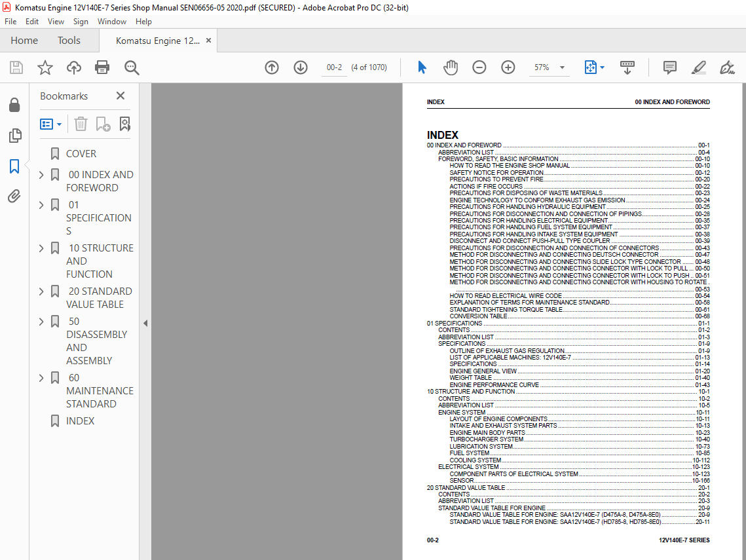Switch to the Home tab
746x560 pixels.
[24, 41]
